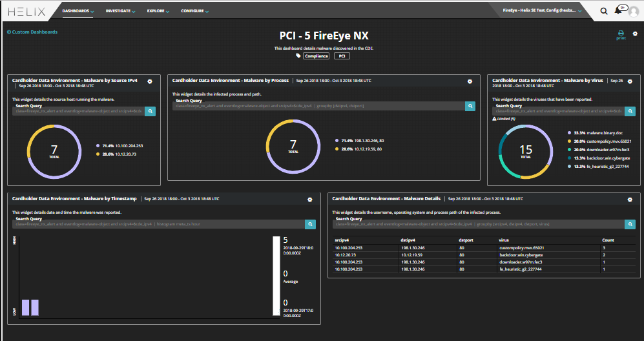Open settings gear of Malware by Process widget

click(470, 81)
